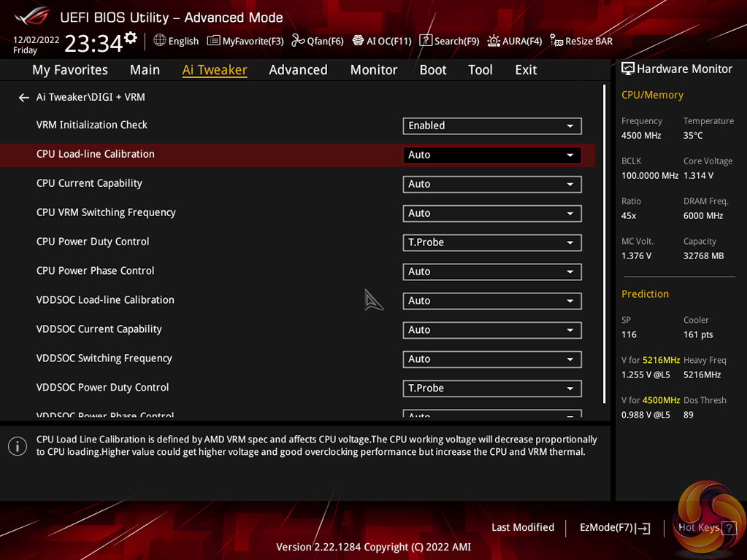Go back using the Ai Tweaker arrow
Viewport: 747px width, 560px height.
(24, 97)
